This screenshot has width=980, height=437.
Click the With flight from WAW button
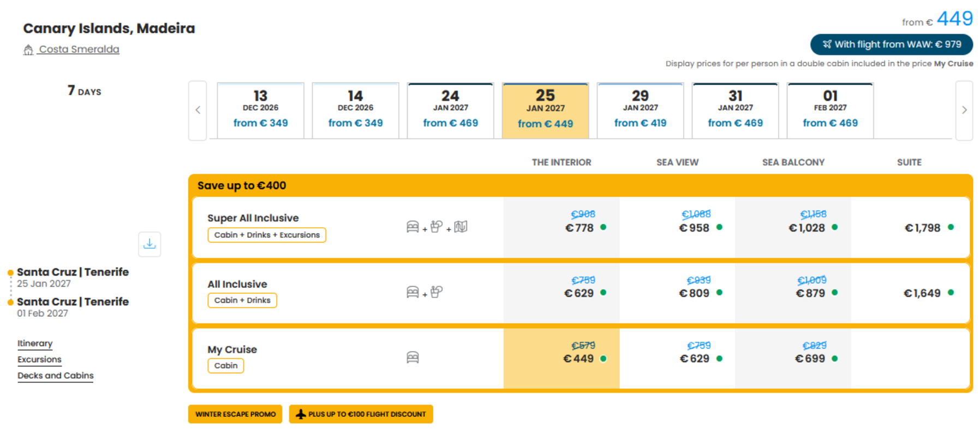pyautogui.click(x=891, y=44)
